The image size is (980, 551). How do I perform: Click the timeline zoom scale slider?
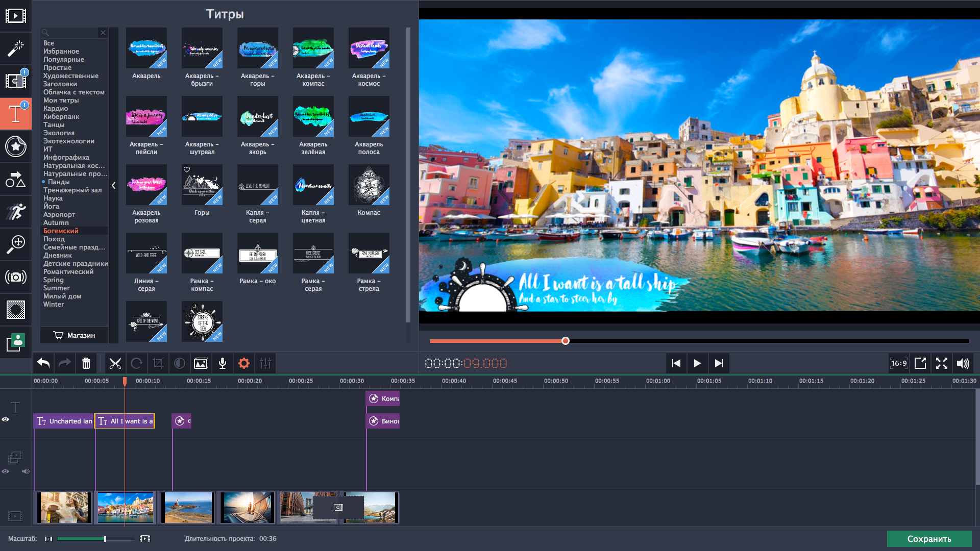pyautogui.click(x=105, y=539)
